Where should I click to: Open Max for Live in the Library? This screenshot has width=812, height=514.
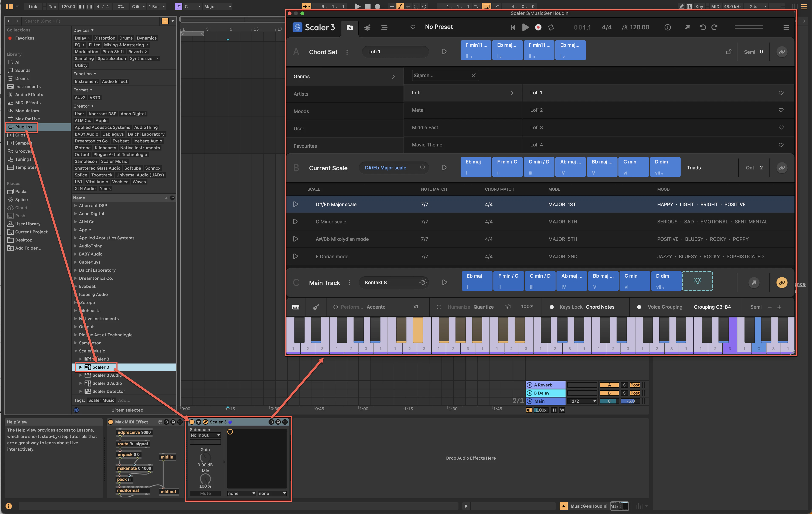(27, 119)
